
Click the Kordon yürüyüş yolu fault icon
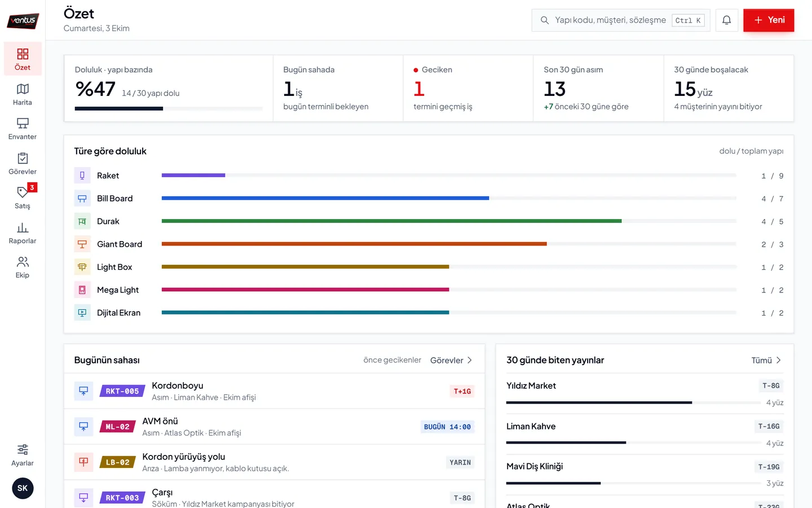coord(83,462)
